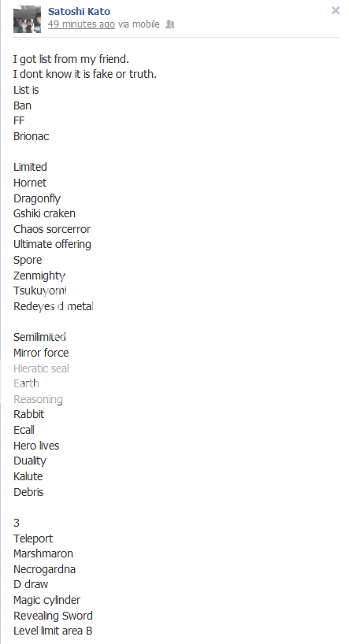Click the 'Hero lives' text
This screenshot has width=349, height=644.
[36, 446]
